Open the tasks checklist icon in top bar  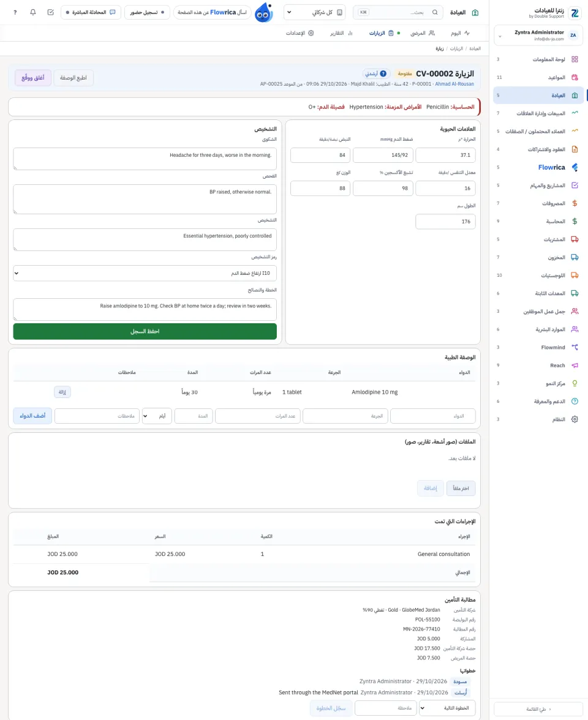click(50, 12)
